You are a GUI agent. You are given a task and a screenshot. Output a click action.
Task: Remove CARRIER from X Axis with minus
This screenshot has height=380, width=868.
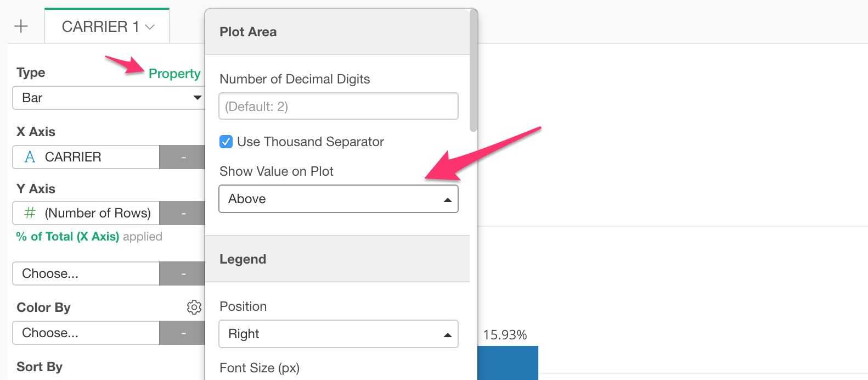[x=183, y=157]
